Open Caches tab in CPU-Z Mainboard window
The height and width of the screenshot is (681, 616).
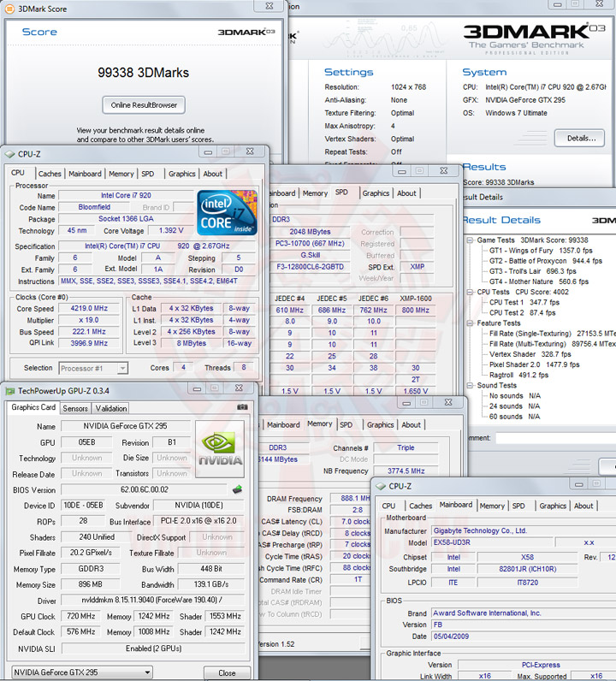[x=421, y=506]
